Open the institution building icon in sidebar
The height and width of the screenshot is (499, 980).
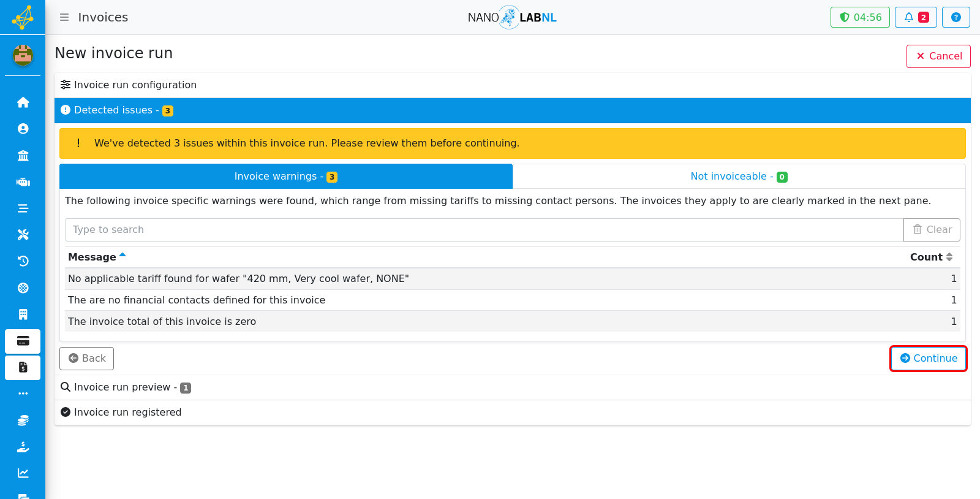pyautogui.click(x=23, y=156)
